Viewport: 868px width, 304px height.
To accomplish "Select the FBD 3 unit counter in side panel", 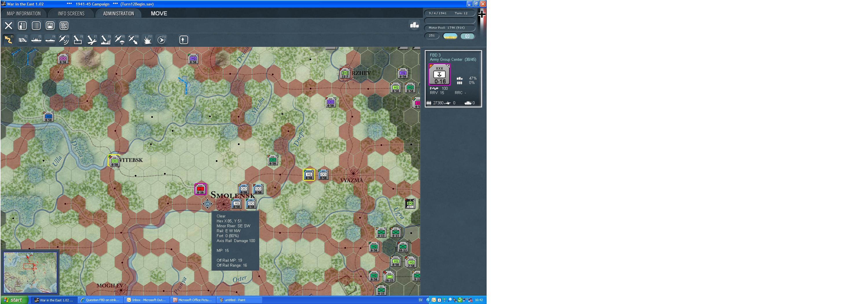I will click(439, 74).
